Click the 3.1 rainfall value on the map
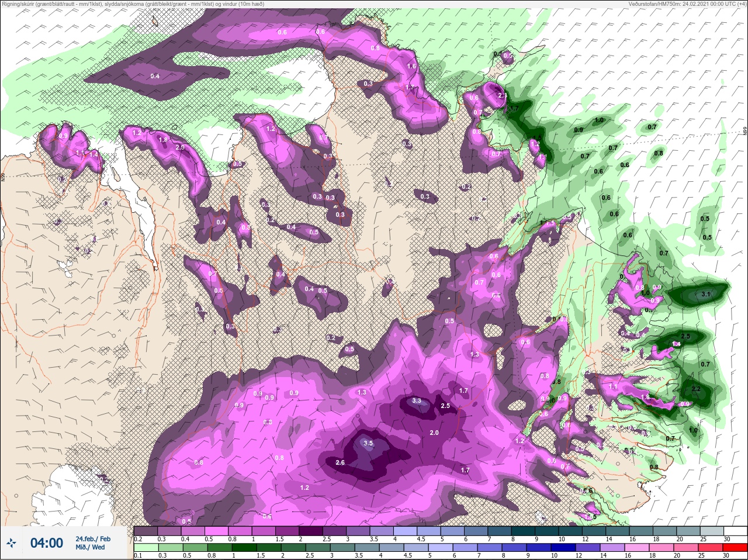This screenshot has width=748, height=560. 705,295
